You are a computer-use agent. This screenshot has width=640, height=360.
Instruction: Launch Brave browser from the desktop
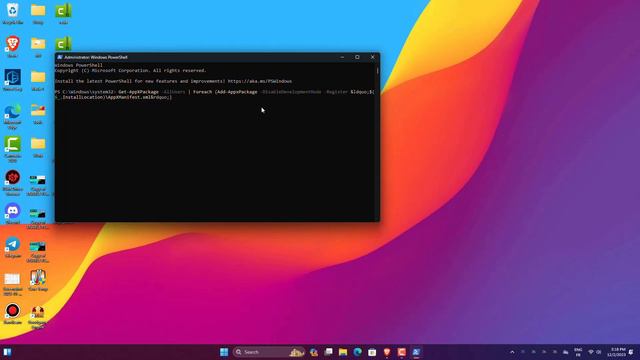[13, 46]
